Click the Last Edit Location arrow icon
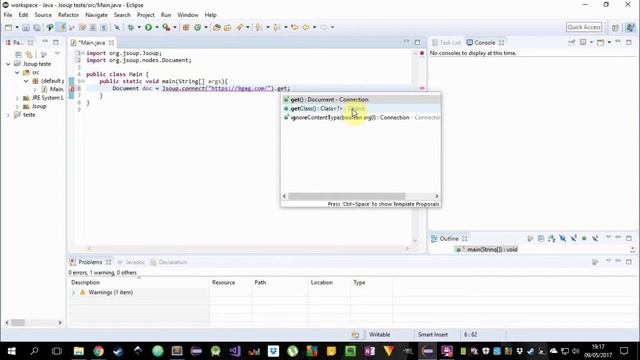The width and height of the screenshot is (640, 360). coord(294,27)
